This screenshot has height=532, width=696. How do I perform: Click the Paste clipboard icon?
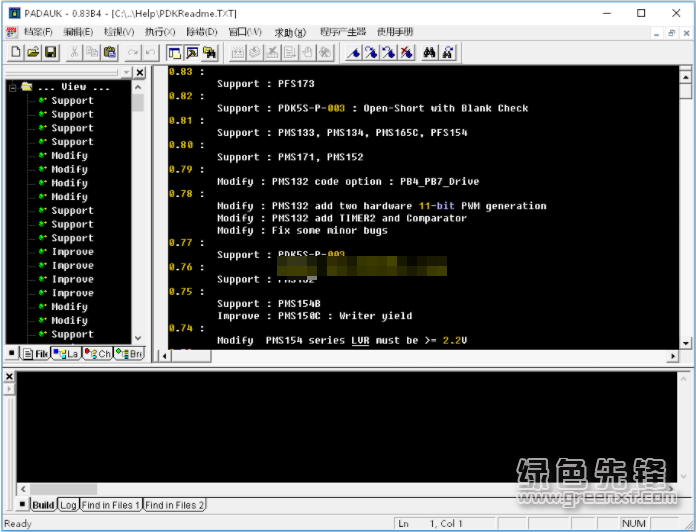tap(110, 52)
